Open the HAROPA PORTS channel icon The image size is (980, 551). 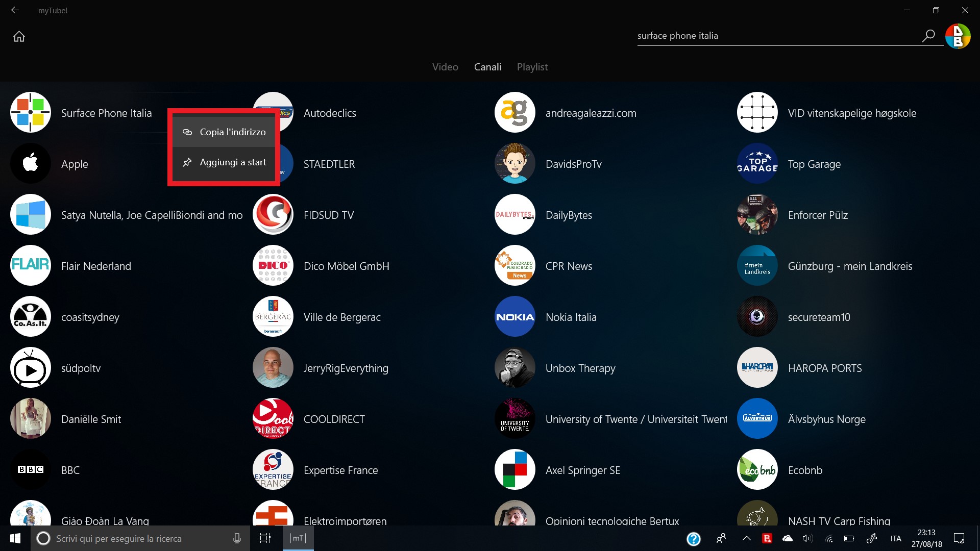tap(757, 367)
